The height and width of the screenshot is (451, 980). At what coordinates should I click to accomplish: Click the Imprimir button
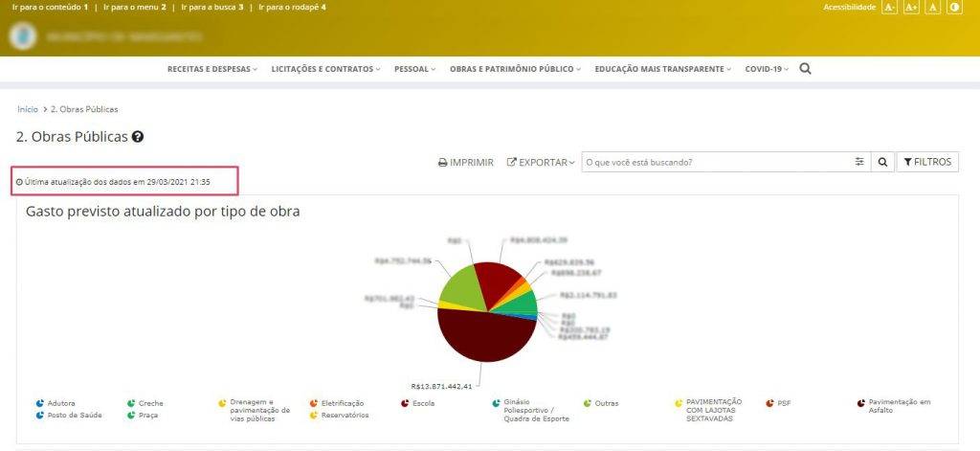[x=466, y=163]
